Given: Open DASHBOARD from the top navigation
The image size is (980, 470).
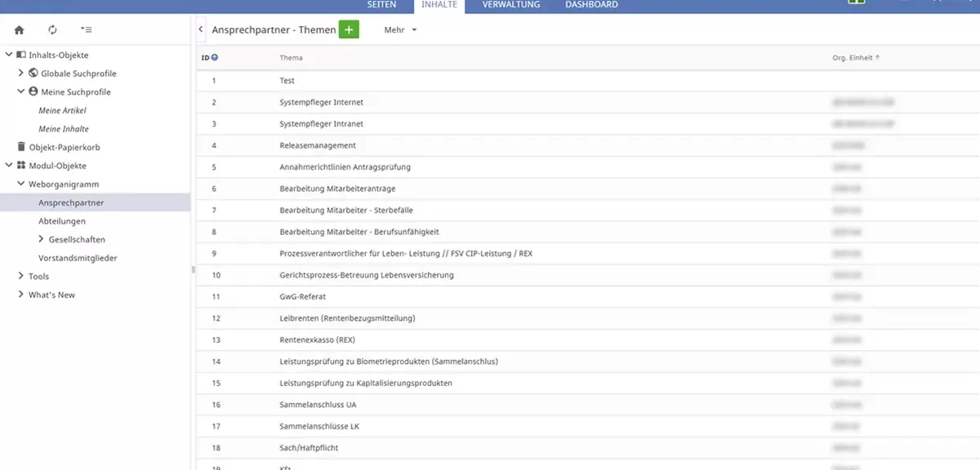Looking at the screenshot, I should [x=590, y=5].
